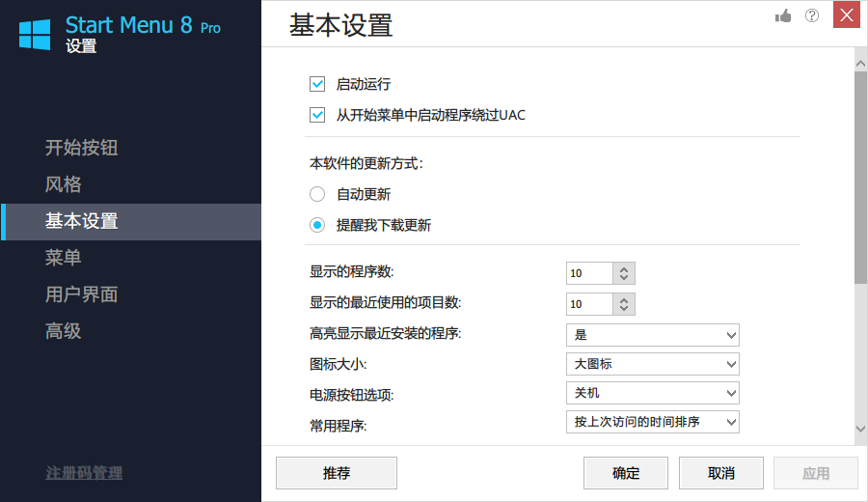Close the settings window
Viewport: 868px width, 502px height.
847,14
